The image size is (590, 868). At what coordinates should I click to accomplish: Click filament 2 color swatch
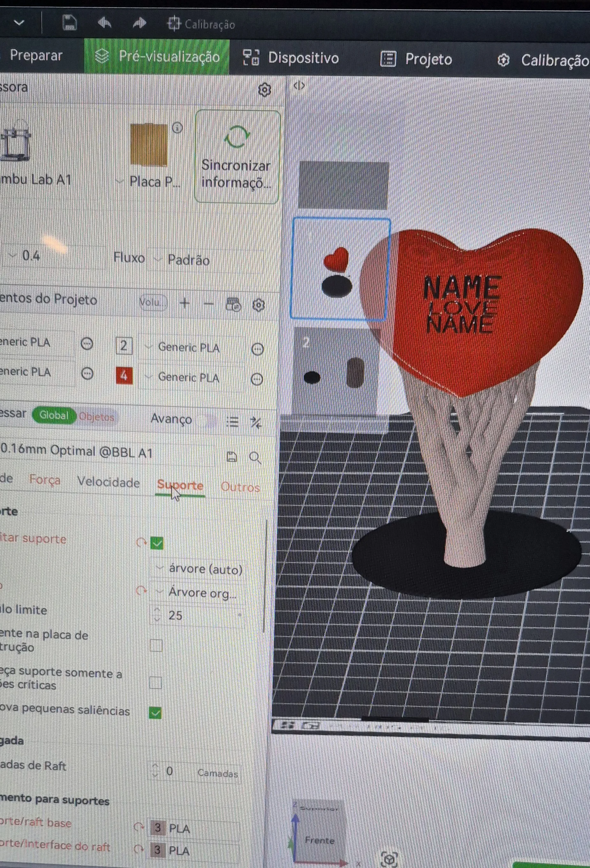[124, 346]
